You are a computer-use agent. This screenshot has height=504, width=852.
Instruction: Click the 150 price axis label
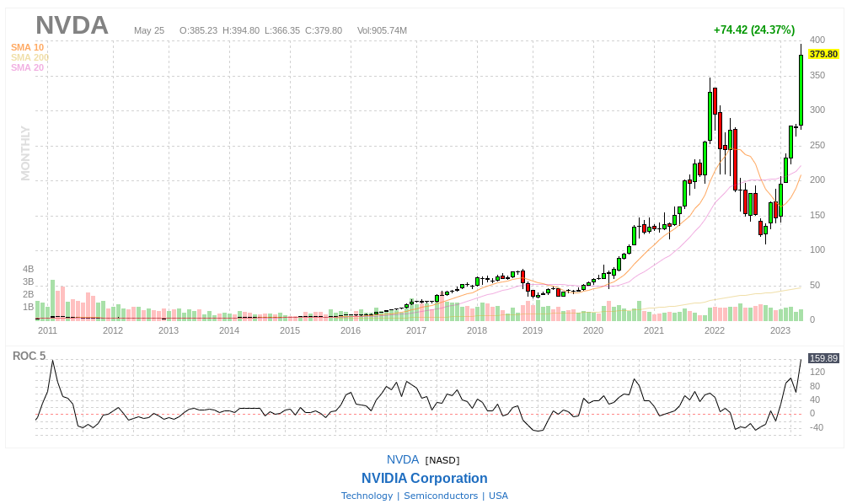(817, 215)
